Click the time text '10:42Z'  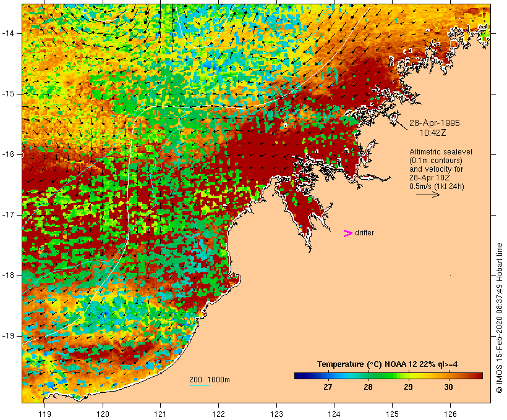[433, 133]
